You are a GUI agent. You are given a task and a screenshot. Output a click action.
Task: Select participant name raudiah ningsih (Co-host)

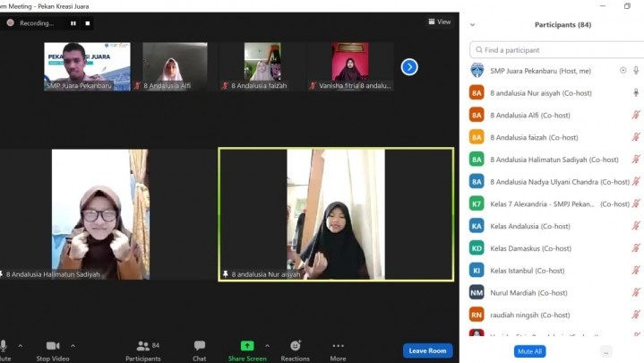(x=530, y=315)
